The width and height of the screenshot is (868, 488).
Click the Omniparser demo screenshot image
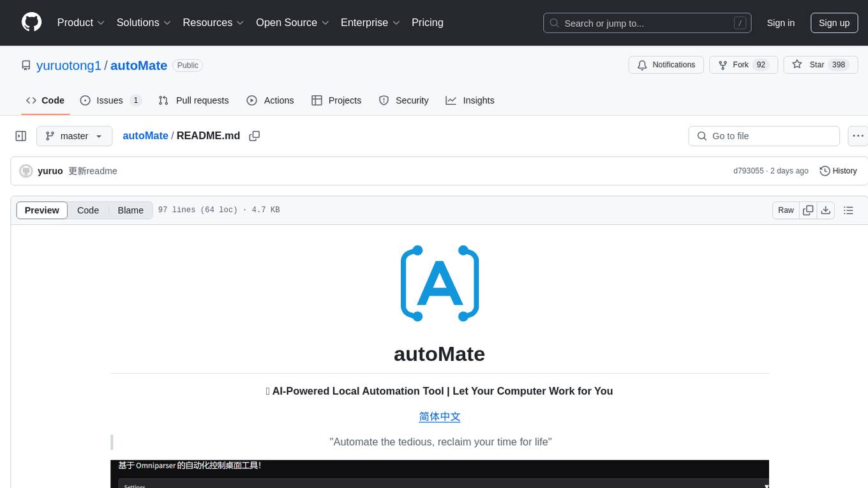[440, 474]
